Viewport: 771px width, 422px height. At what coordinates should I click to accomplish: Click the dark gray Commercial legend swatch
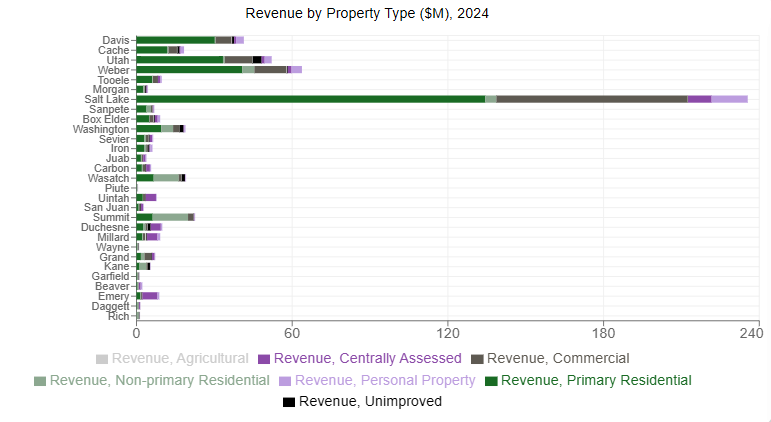pos(477,359)
